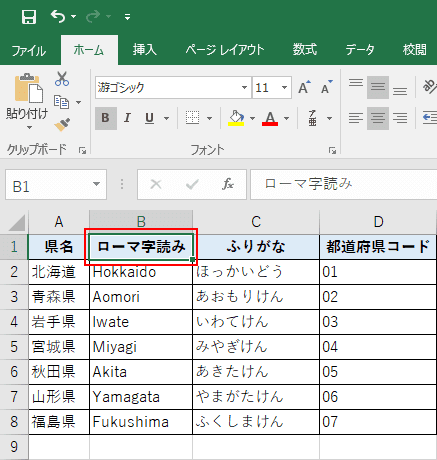The width and height of the screenshot is (437, 460).
Task: Select row 5 header
Action: click(14, 347)
